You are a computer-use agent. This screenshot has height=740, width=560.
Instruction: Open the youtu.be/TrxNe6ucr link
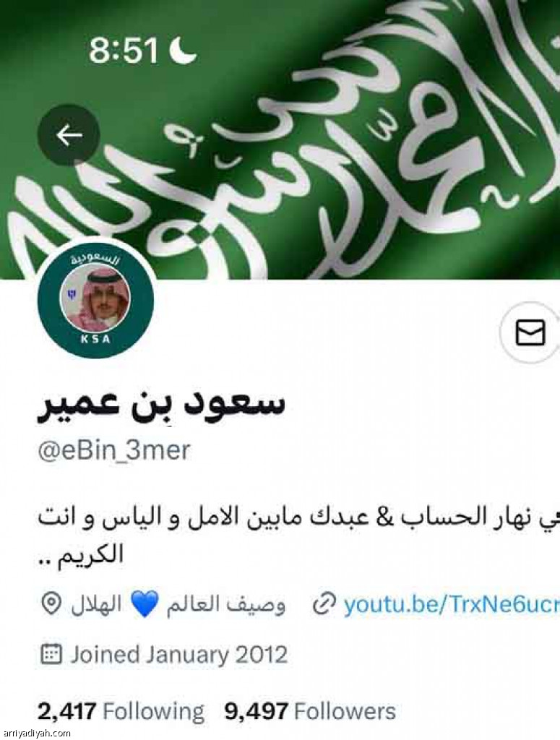click(452, 605)
